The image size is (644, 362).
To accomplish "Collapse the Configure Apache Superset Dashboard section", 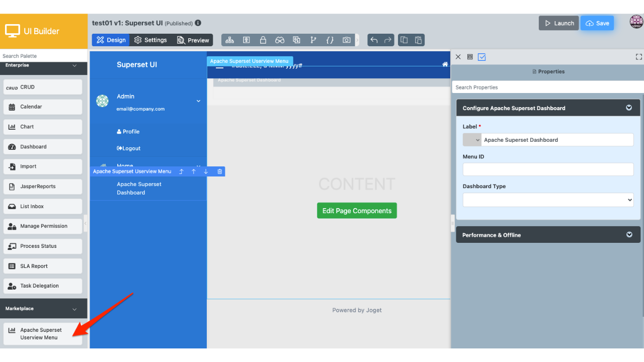I will [x=628, y=108].
